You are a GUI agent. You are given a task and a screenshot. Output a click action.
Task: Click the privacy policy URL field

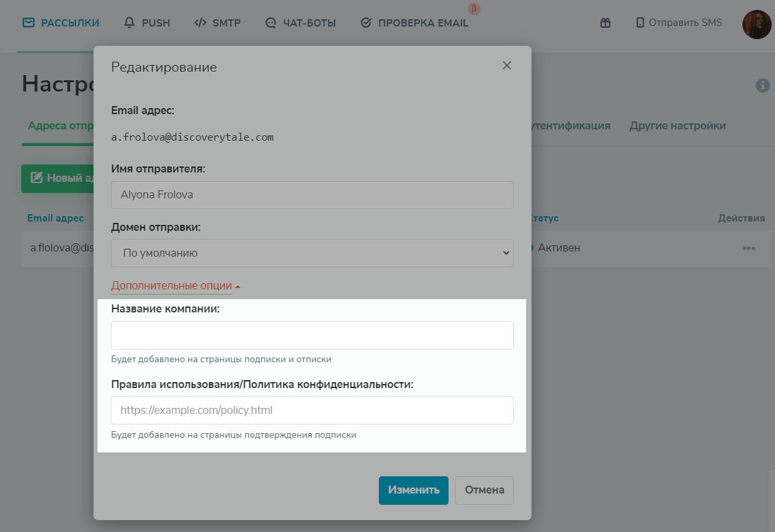click(312, 410)
